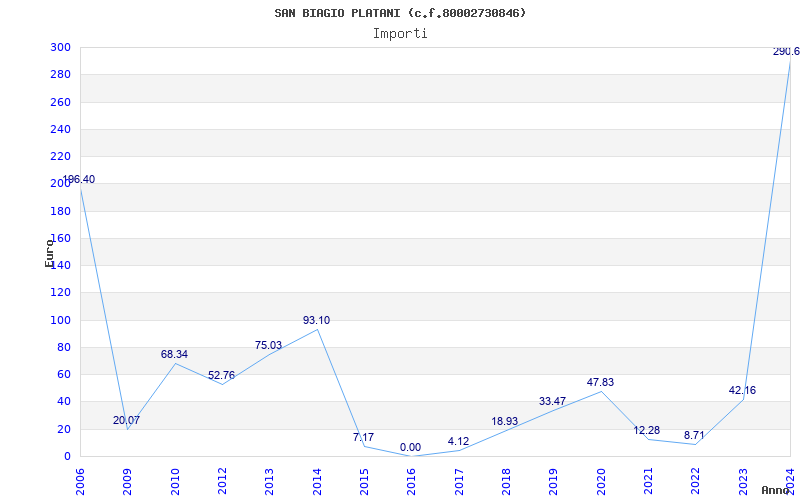Click the 120 y-axis tick label
Image resolution: width=800 pixels, height=500 pixels.
[x=60, y=293]
